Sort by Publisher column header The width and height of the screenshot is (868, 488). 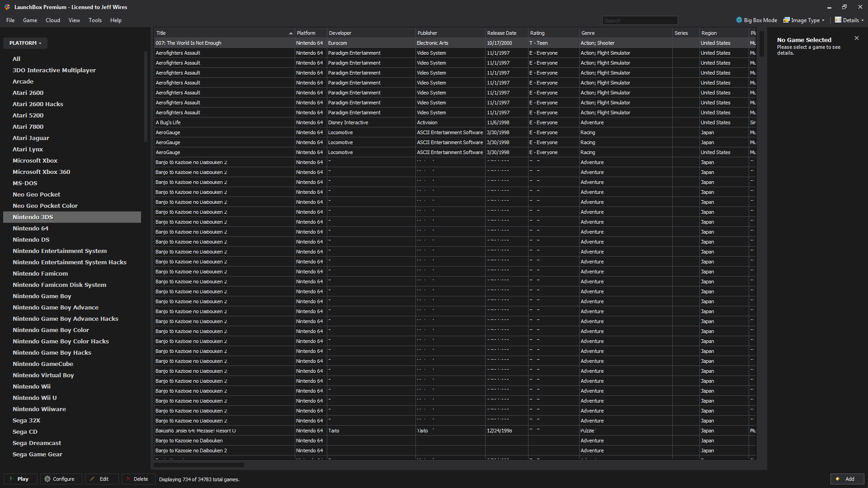point(450,33)
